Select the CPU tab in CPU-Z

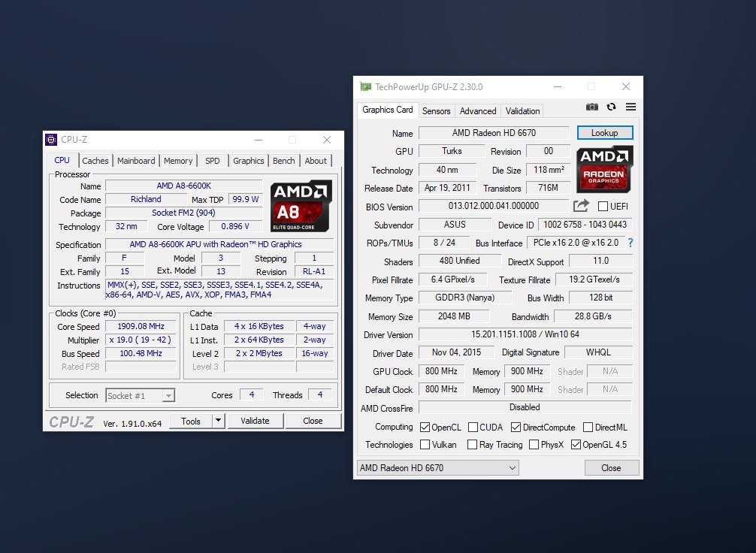(62, 160)
